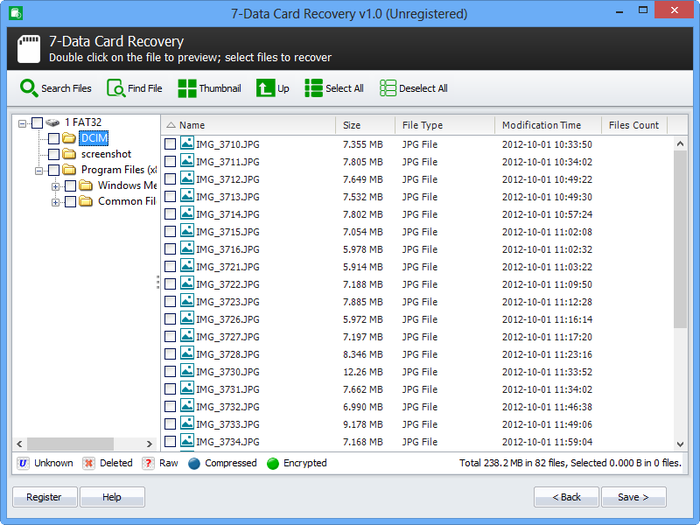
Task: Tick the DCIM folder checkbox
Action: pos(54,138)
